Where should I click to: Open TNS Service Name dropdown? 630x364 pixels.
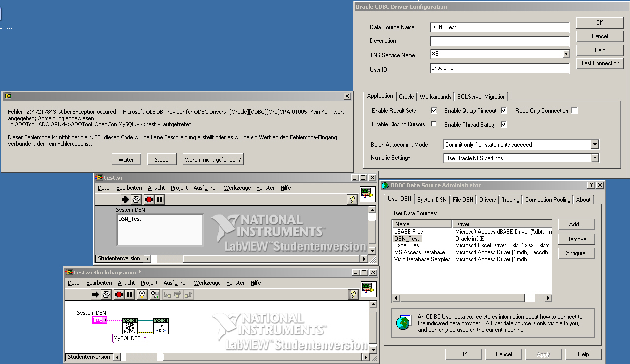click(x=566, y=54)
